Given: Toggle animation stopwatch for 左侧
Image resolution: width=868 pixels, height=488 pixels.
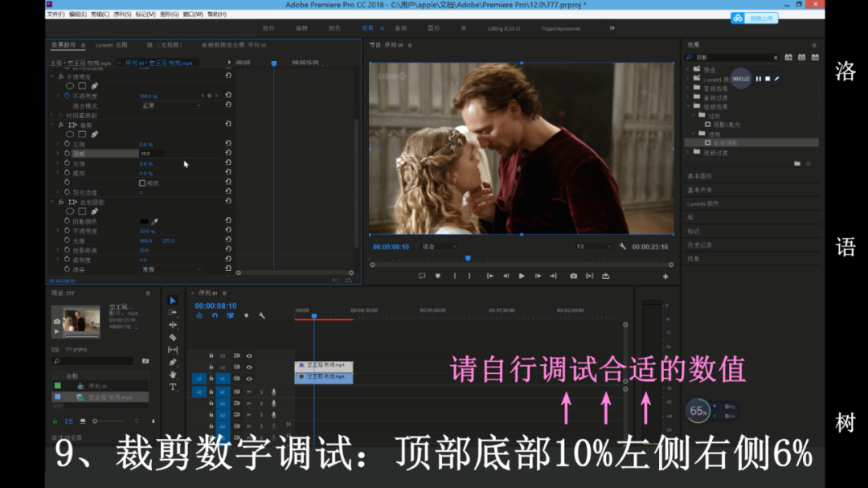Looking at the screenshot, I should [x=67, y=144].
